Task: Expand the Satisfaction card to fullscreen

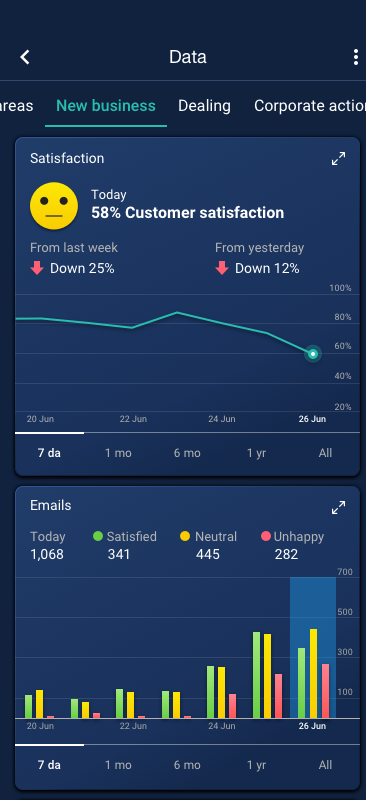Action: 338,159
